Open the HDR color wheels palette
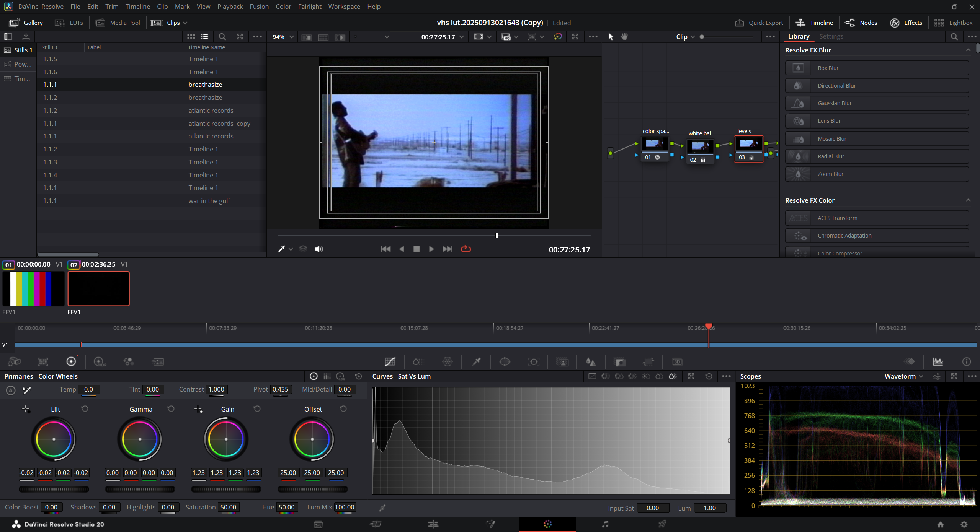Image resolution: width=980 pixels, height=532 pixels. click(100, 361)
